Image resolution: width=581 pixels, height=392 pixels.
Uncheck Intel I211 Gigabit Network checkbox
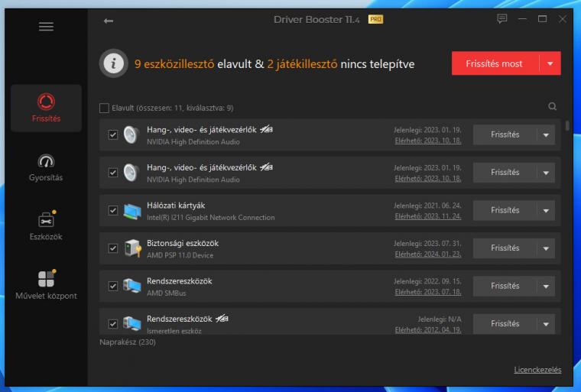click(113, 210)
